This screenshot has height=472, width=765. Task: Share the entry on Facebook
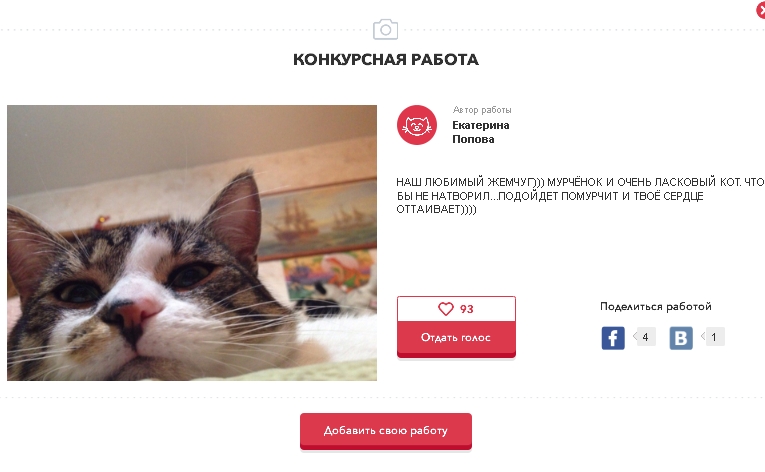tap(613, 338)
